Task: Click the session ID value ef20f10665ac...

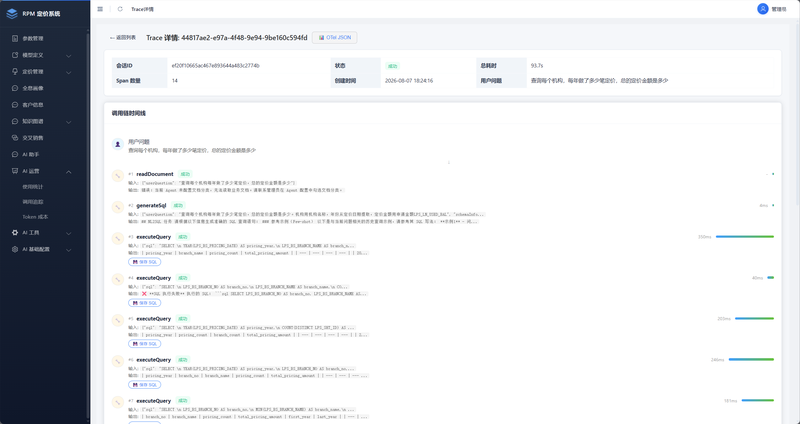Action: (x=215, y=66)
